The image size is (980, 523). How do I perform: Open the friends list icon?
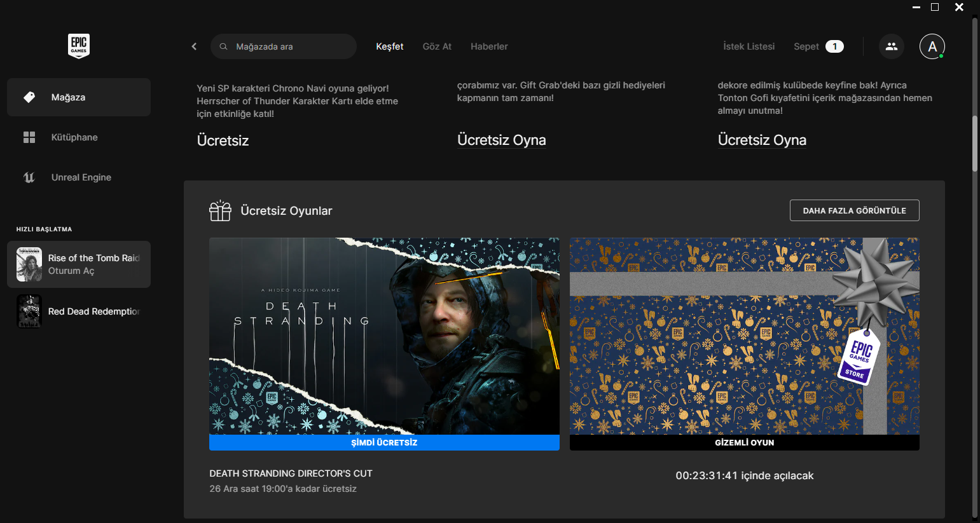click(x=892, y=46)
